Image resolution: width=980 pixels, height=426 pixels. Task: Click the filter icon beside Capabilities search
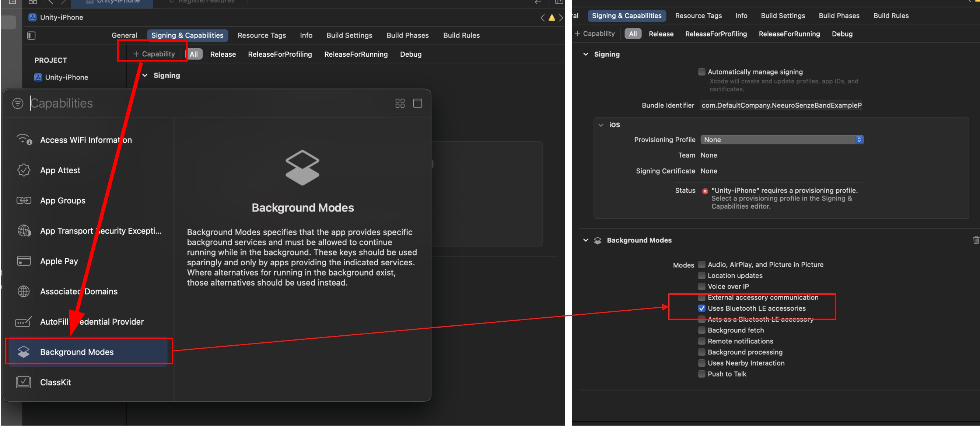point(18,103)
